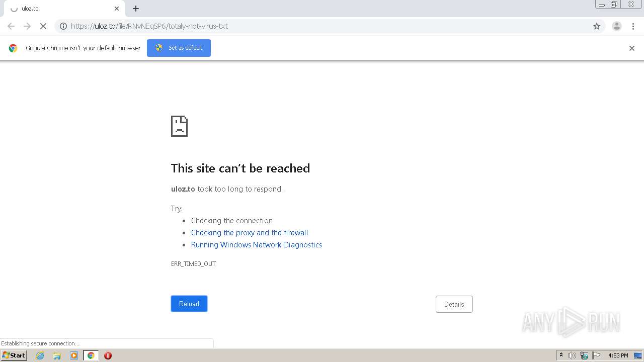
Task: Click the 4:53 PM clock
Action: pos(618,355)
